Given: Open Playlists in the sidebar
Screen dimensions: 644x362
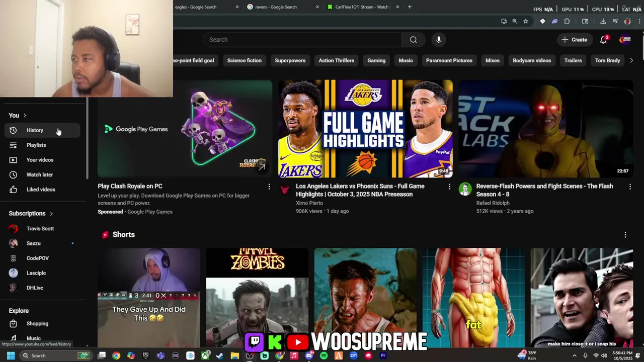Looking at the screenshot, I should [x=43, y=145].
